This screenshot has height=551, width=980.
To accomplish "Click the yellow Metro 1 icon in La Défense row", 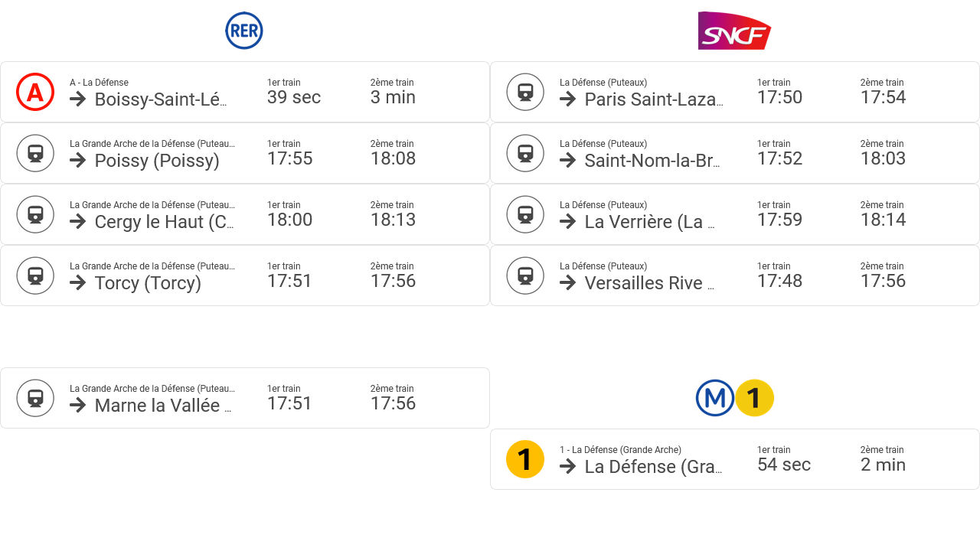I will coord(525,459).
